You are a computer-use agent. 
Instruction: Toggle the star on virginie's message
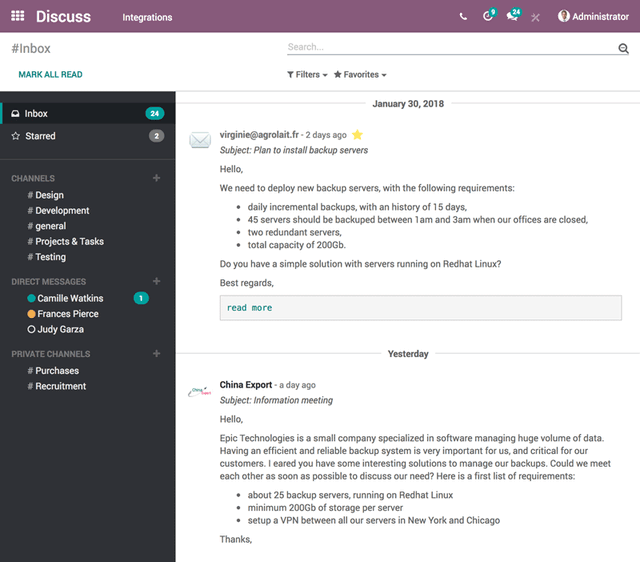click(357, 135)
